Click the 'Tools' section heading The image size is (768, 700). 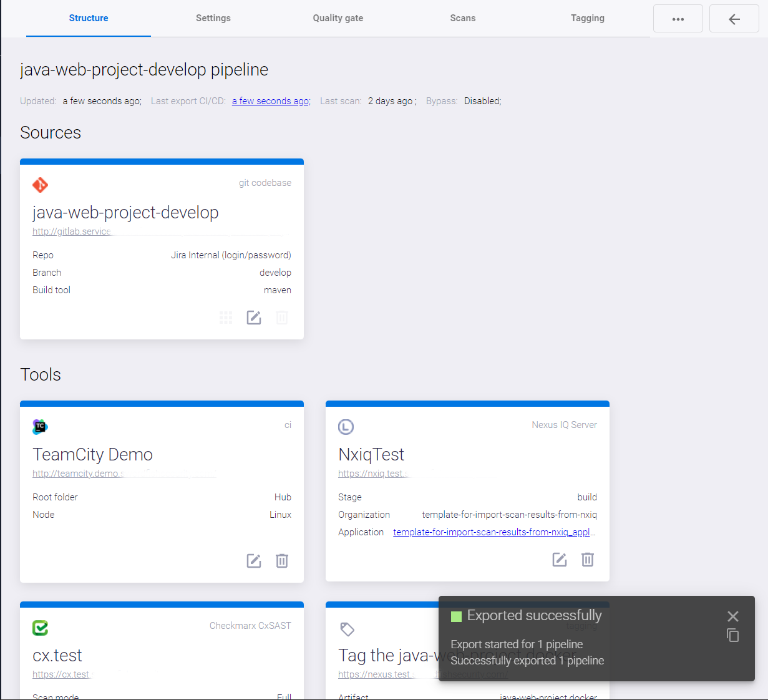point(41,374)
